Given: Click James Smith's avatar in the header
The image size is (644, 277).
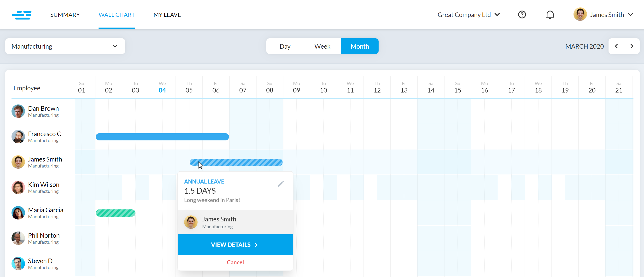Looking at the screenshot, I should (580, 14).
